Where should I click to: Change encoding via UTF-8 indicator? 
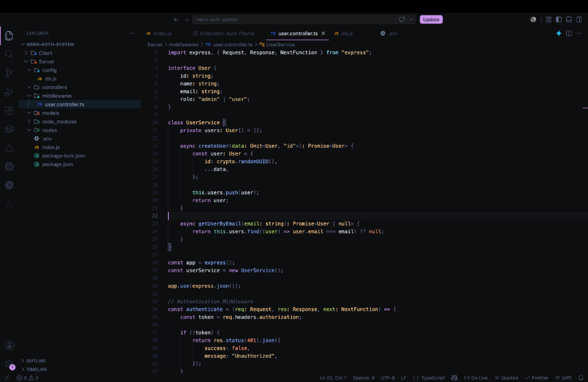(x=388, y=378)
